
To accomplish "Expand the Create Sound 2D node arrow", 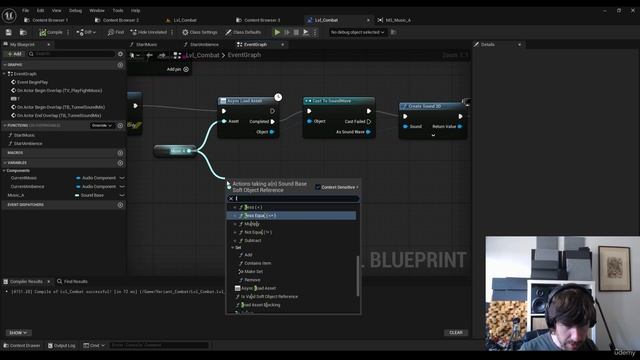I will point(433,136).
